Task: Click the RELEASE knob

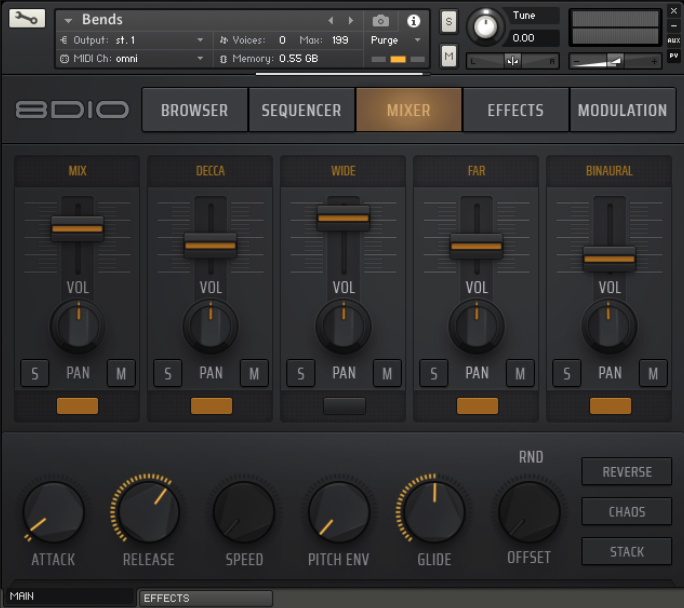Action: tap(148, 512)
